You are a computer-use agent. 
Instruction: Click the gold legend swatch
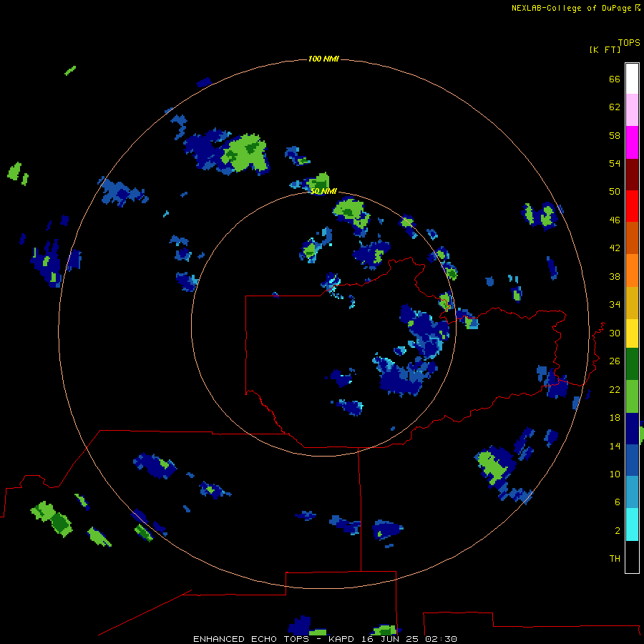click(x=632, y=303)
